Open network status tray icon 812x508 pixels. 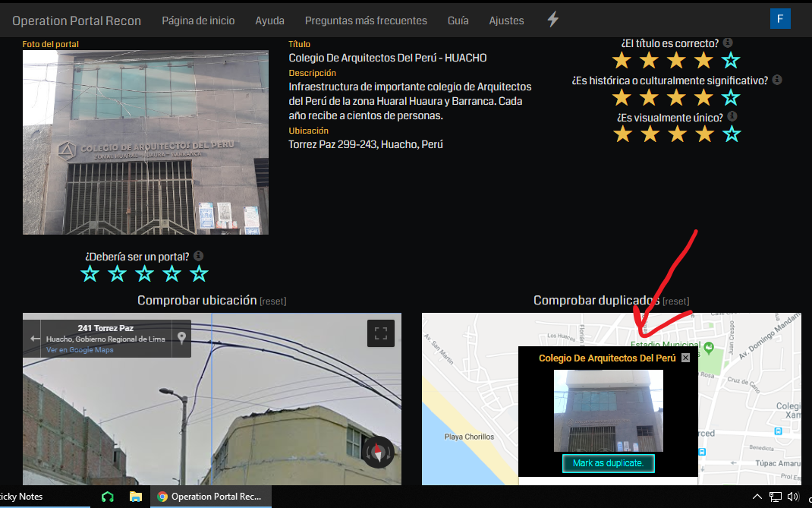coord(775,497)
